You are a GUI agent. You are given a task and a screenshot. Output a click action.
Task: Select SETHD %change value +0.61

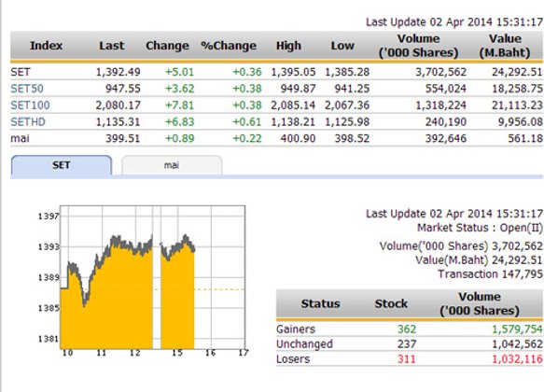tap(247, 121)
